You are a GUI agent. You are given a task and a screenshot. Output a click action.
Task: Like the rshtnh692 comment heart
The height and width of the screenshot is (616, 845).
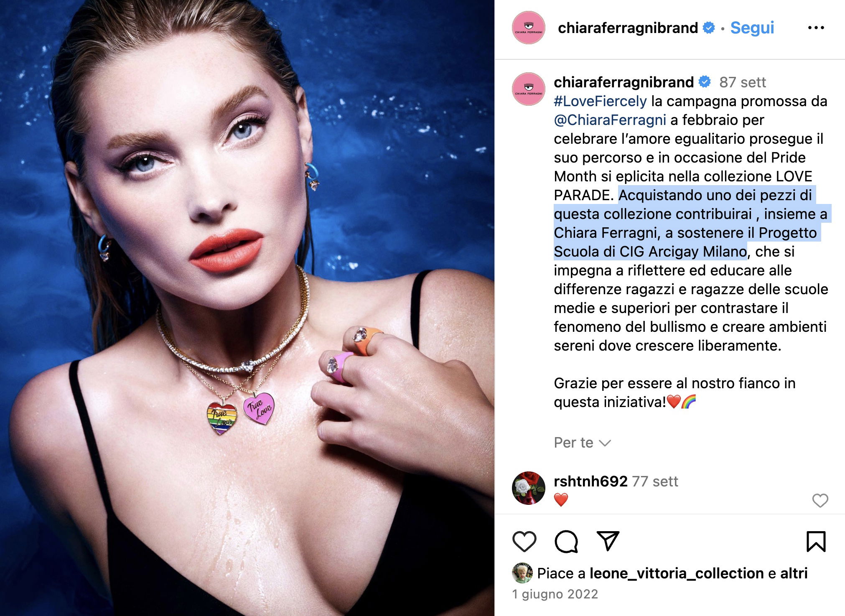820,500
